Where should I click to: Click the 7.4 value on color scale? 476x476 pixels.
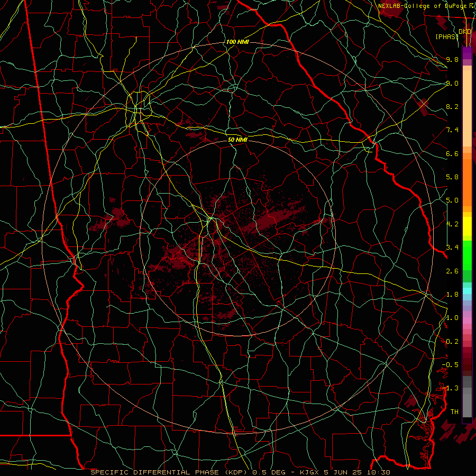452,130
